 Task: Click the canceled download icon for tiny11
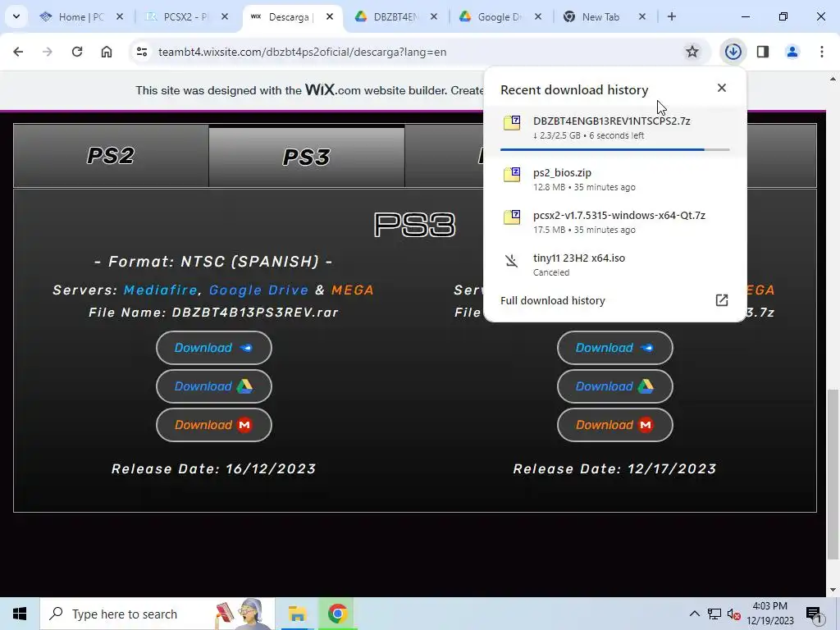[512, 261]
